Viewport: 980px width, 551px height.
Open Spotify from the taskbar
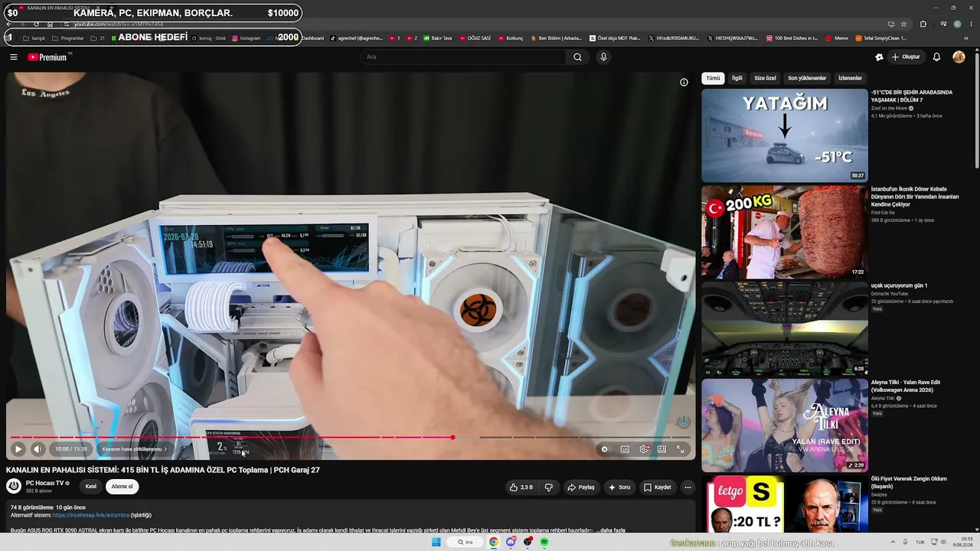tap(544, 542)
